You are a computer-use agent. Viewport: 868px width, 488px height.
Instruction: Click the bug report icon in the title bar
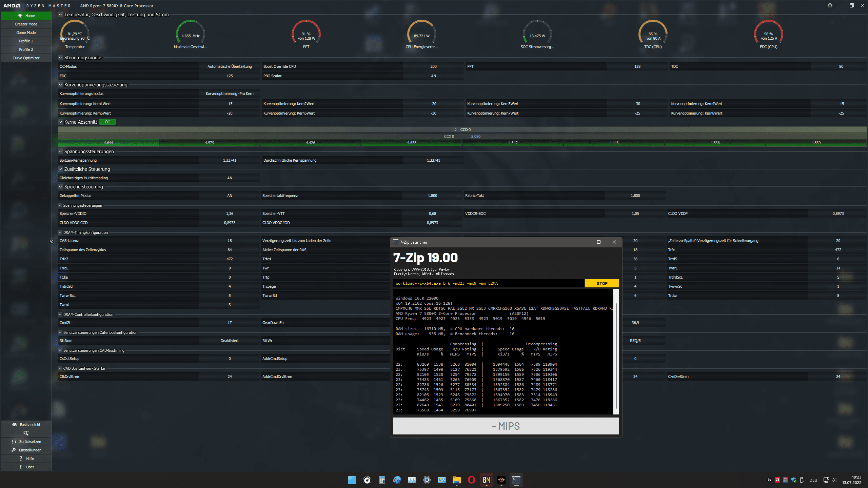click(x=830, y=5)
